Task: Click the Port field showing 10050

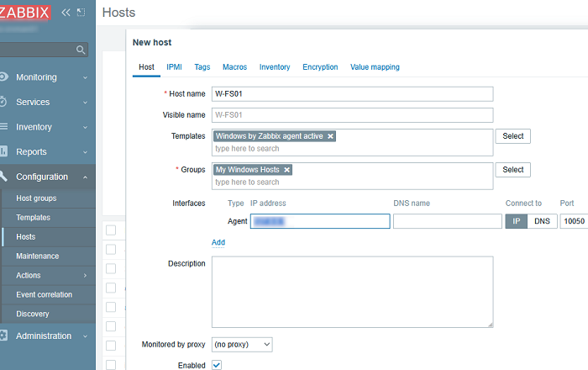Action: click(x=574, y=221)
